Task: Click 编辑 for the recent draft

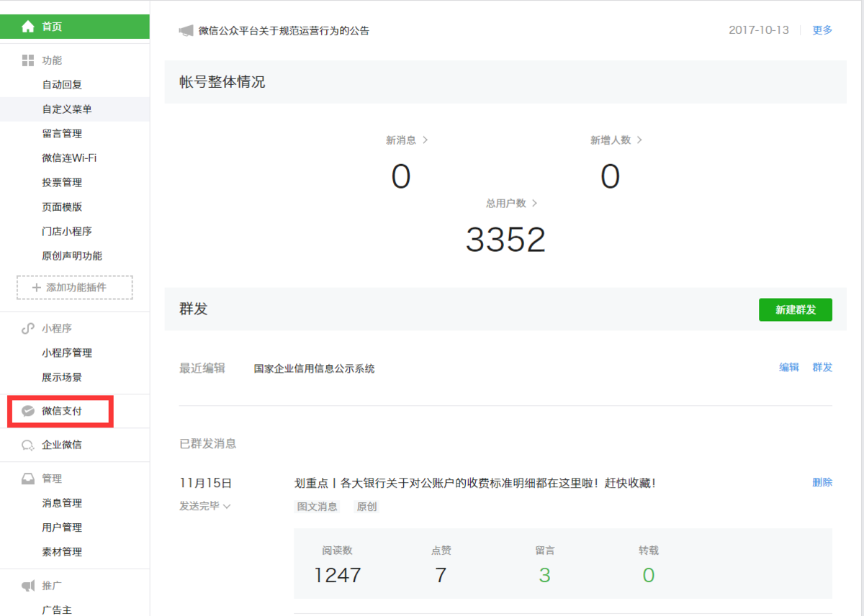Action: [789, 367]
